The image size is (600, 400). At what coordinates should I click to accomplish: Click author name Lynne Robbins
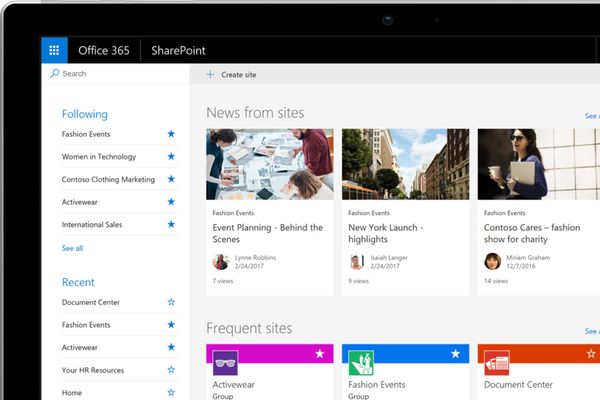click(255, 258)
